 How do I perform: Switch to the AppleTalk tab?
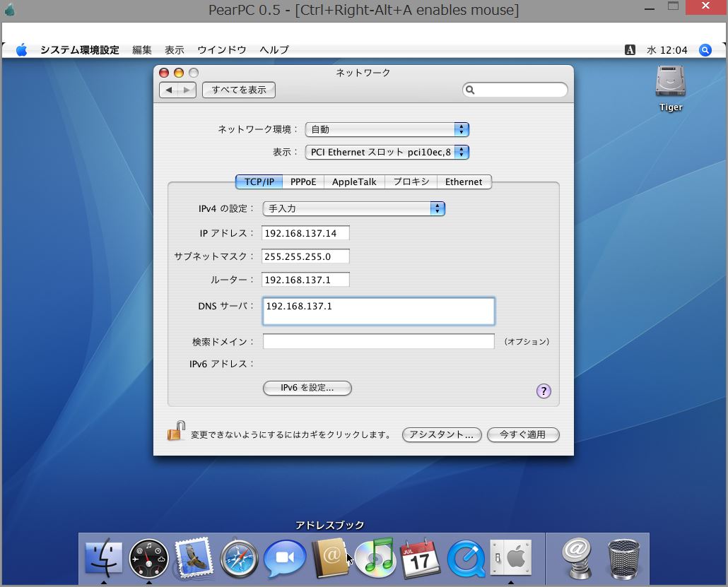point(354,182)
